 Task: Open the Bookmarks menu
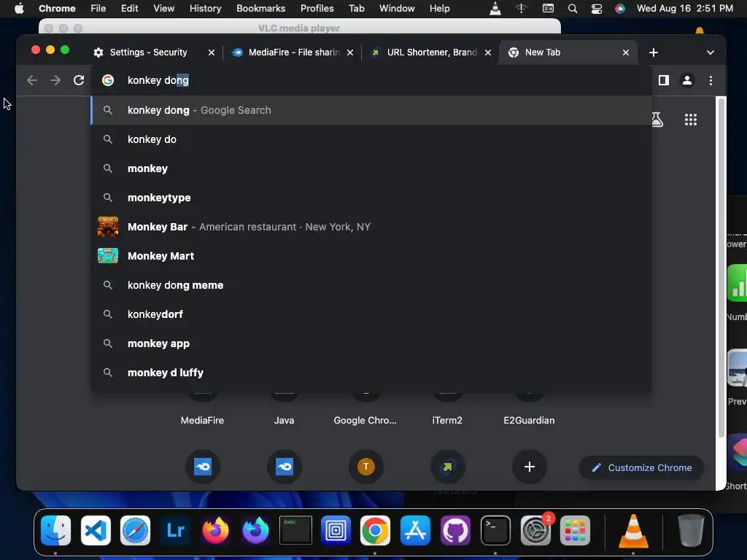click(x=260, y=9)
